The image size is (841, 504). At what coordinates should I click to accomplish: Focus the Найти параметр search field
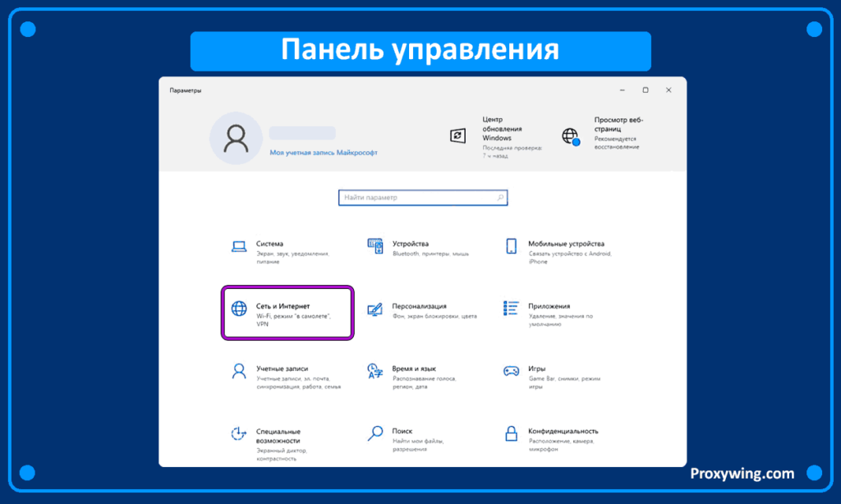point(423,197)
